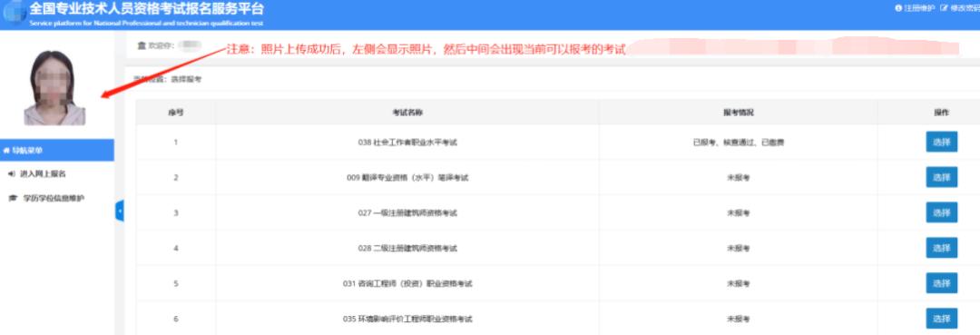Click 选择 for 035 环境影响评价工程师考试
980x335 pixels.
pos(941,318)
